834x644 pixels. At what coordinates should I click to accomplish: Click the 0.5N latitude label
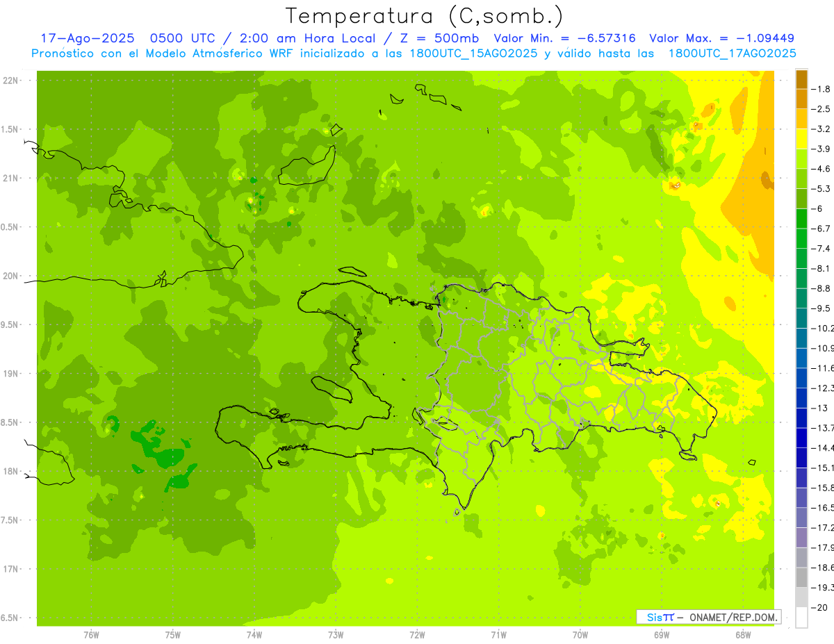10,227
